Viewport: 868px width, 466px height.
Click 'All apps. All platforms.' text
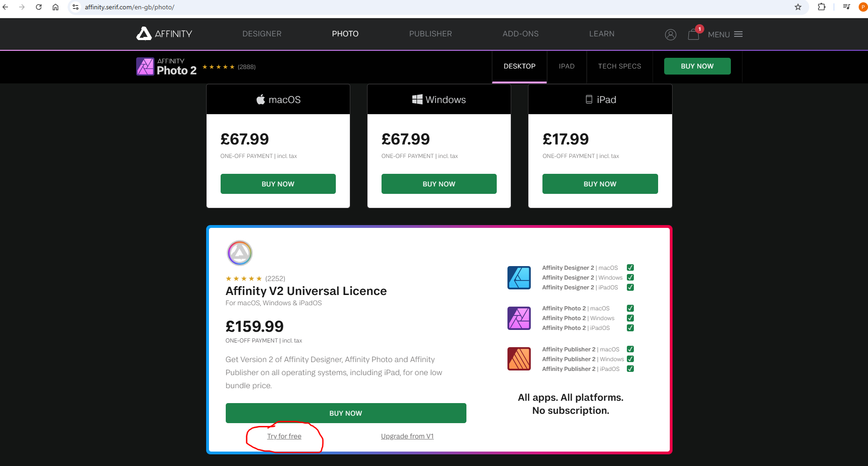click(x=570, y=397)
